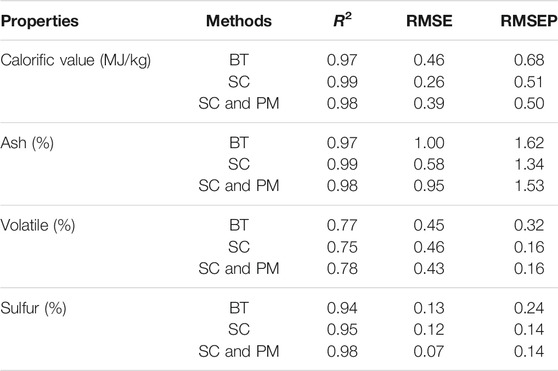The height and width of the screenshot is (371, 558).
Task: Click the RMSE column header
Action: coord(429,21)
